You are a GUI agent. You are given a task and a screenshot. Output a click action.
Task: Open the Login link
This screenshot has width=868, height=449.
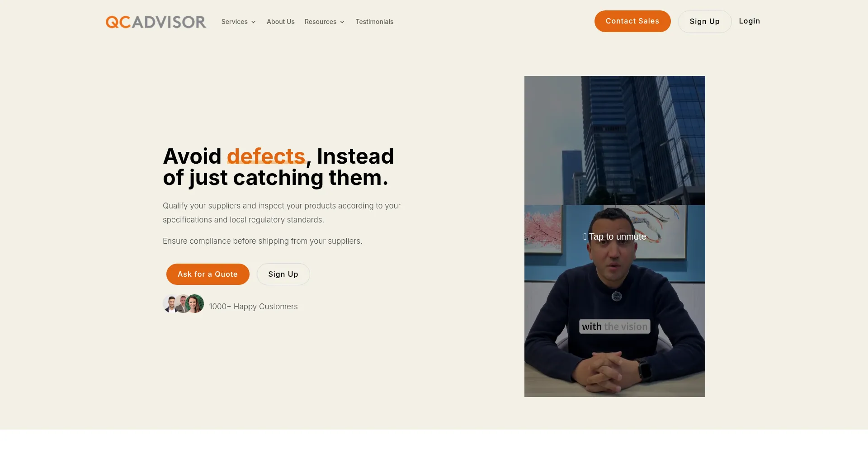tap(750, 21)
